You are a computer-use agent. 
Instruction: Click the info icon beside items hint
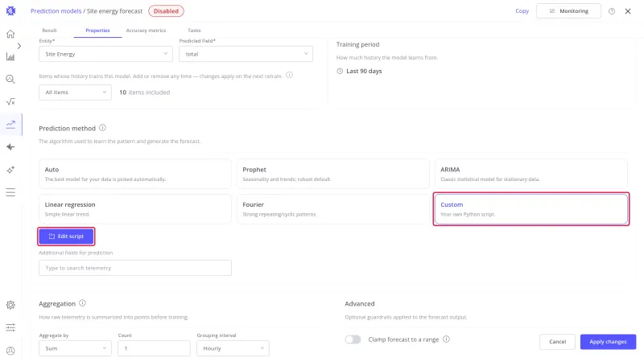point(289,75)
